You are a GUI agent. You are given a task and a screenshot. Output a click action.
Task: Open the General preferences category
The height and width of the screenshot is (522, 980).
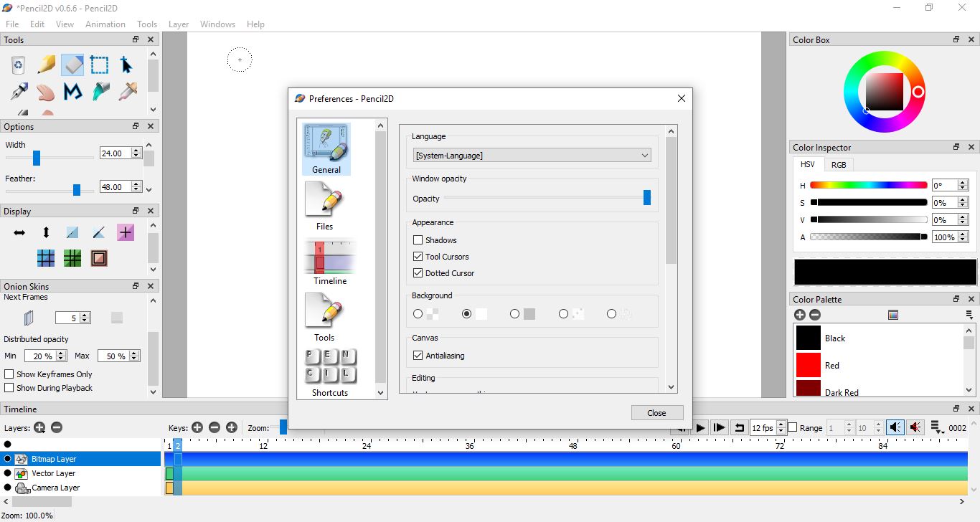point(326,149)
